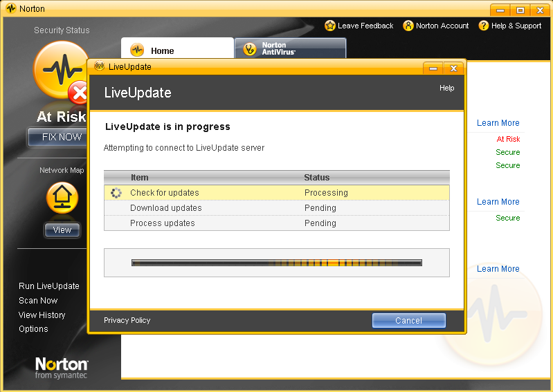Screen dimensions: 553x392
Task: Click the bottom Learn More link
Action: click(x=498, y=269)
